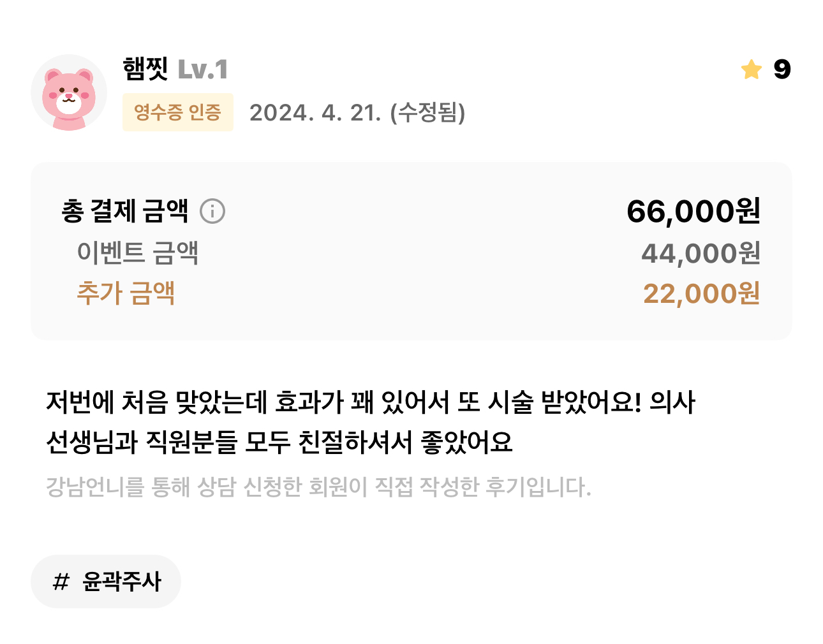Select the 총 결제 금액 label
Viewport: 823px width, 644px height.
pos(125,211)
